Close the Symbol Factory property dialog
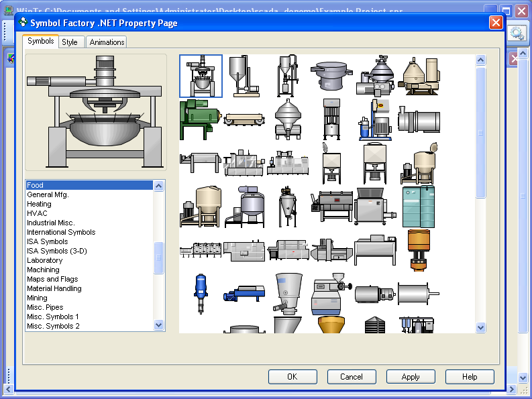The height and width of the screenshot is (399, 532). click(496, 23)
